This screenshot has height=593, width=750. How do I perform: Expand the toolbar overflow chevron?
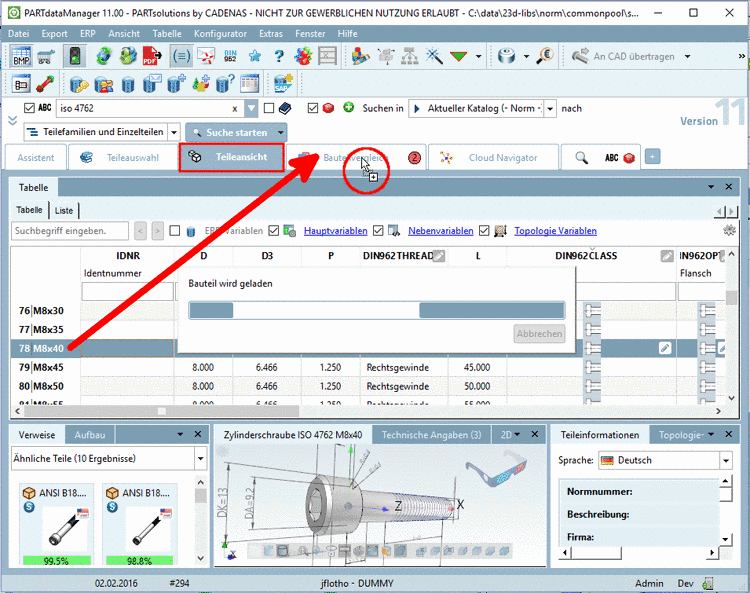pyautogui.click(x=741, y=56)
